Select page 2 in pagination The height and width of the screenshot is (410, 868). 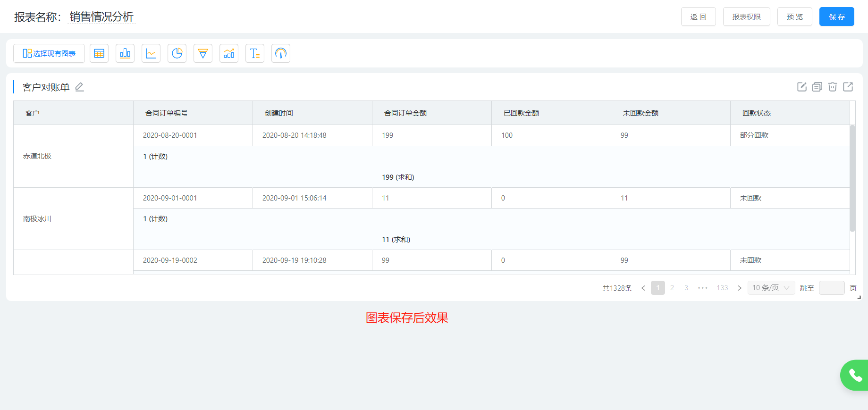coord(672,288)
